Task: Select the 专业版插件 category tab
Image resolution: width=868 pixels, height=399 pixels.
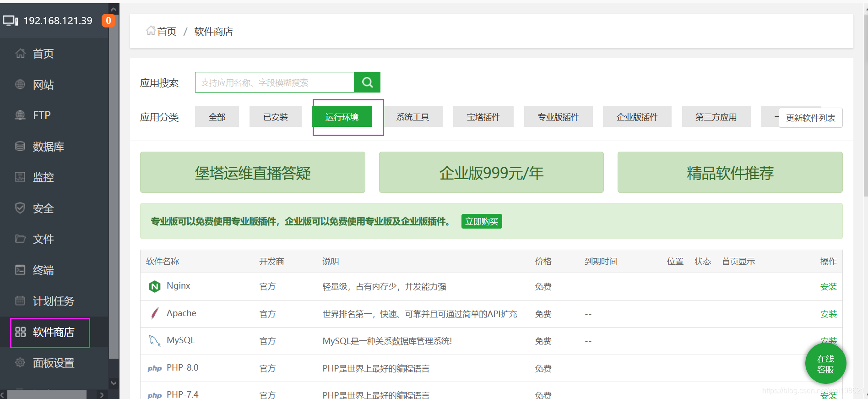Action: (559, 117)
